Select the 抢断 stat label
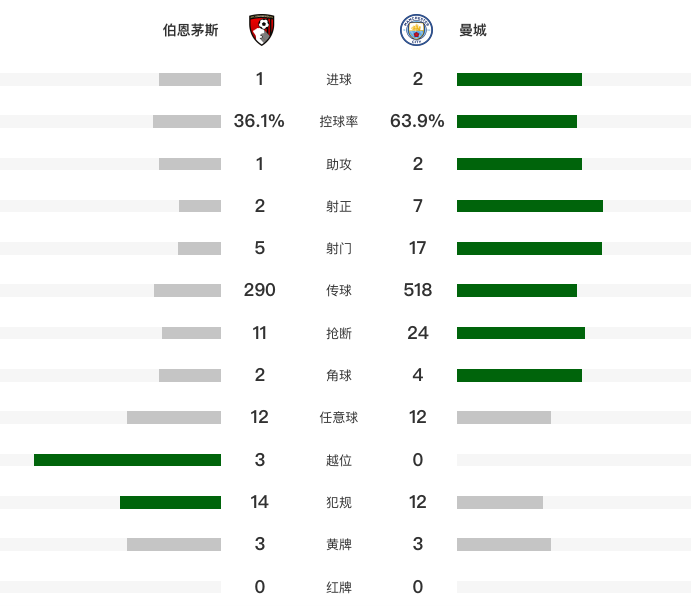The height and width of the screenshot is (606, 696). point(339,333)
